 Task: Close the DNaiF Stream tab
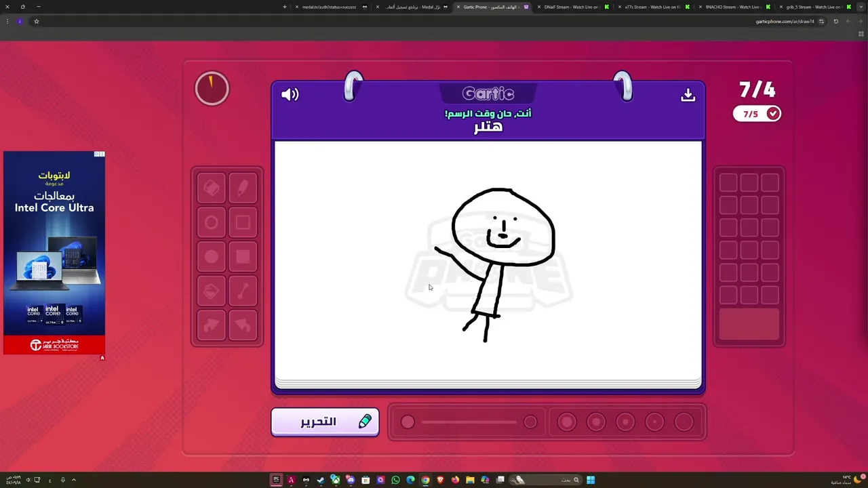(539, 7)
